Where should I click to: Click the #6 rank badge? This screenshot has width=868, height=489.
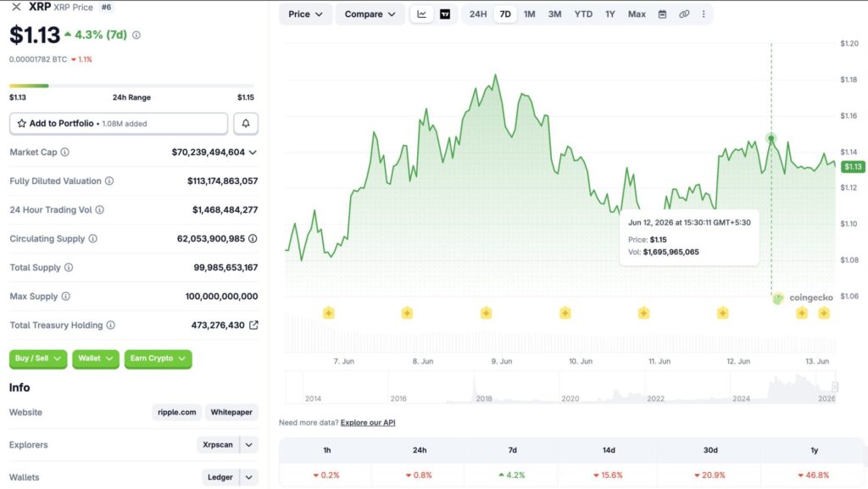click(x=106, y=7)
